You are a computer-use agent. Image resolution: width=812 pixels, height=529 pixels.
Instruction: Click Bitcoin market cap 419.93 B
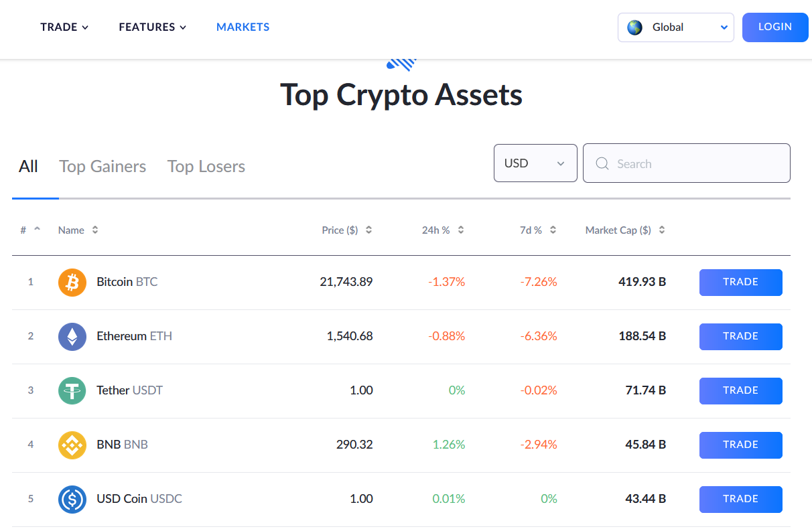tap(642, 282)
